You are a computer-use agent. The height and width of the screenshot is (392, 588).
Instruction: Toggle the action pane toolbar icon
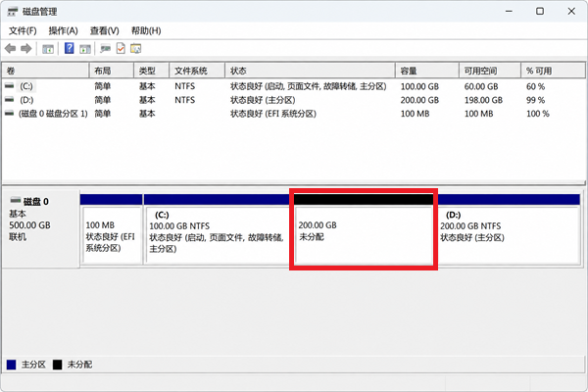(x=85, y=49)
